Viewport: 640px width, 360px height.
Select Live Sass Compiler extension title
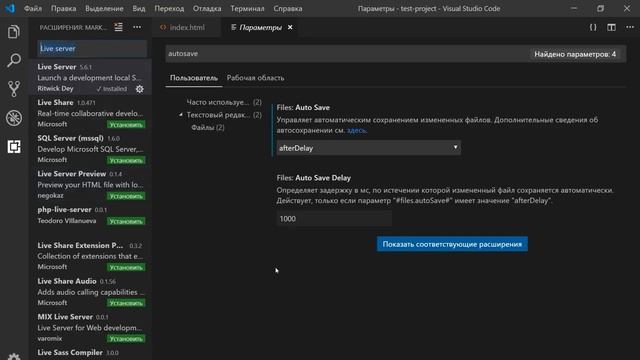70,352
